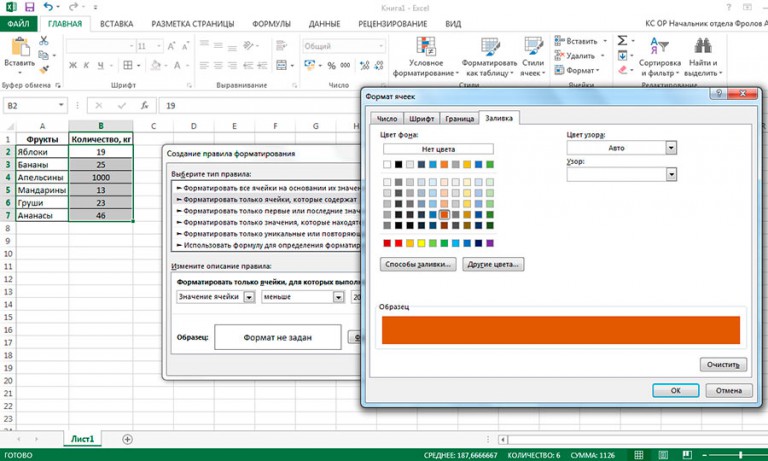The height and width of the screenshot is (461, 768).
Task: Click the Delete cells (Удалить) icon
Action: pyautogui.click(x=559, y=55)
